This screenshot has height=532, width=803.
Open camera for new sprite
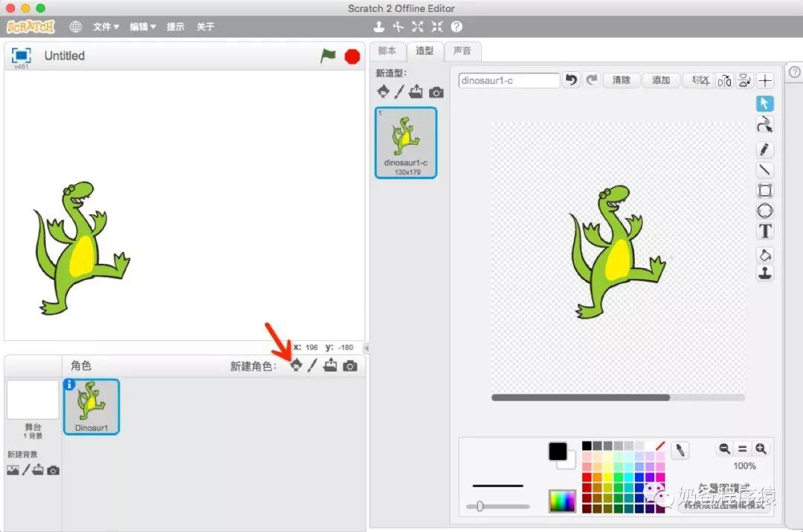click(x=349, y=366)
